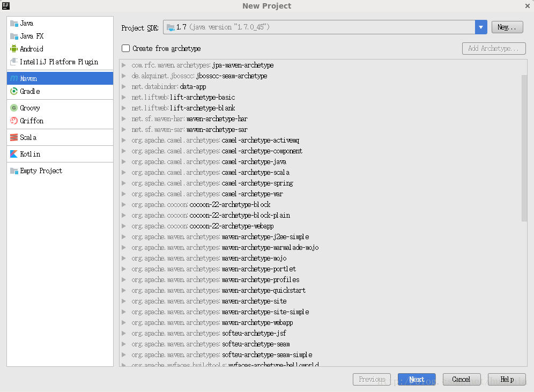The image size is (534, 392).
Task: Select softeu-archetype-seam-simple row
Action: coord(321,355)
